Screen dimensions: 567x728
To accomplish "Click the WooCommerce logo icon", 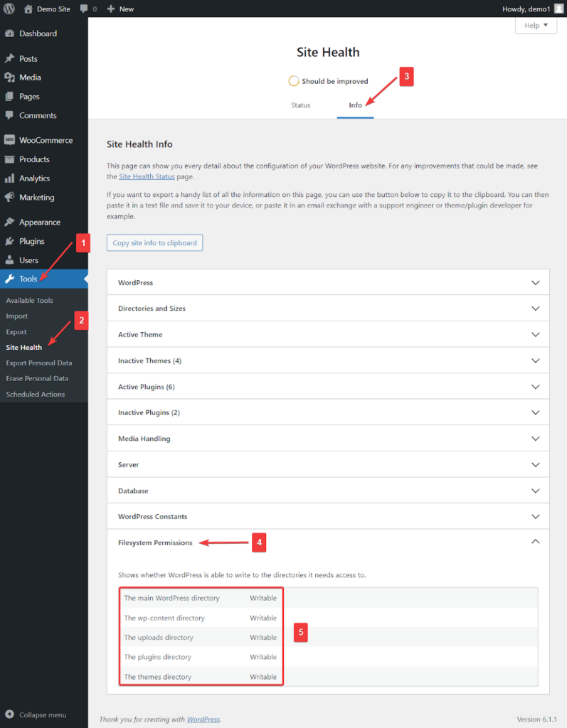I will tap(9, 140).
